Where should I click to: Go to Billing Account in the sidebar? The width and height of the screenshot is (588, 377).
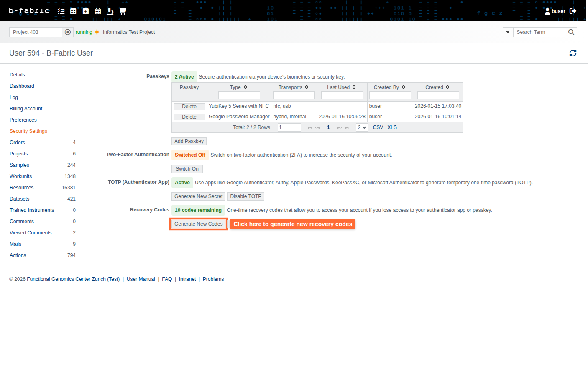point(26,109)
